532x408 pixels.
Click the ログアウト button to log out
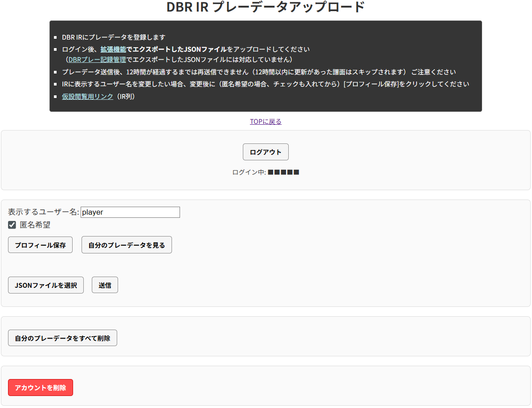(x=266, y=152)
